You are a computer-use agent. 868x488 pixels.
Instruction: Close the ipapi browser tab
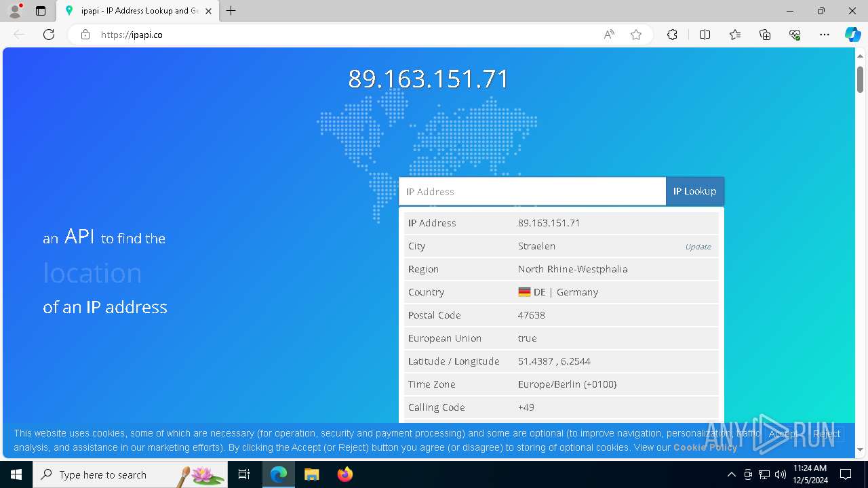click(209, 11)
